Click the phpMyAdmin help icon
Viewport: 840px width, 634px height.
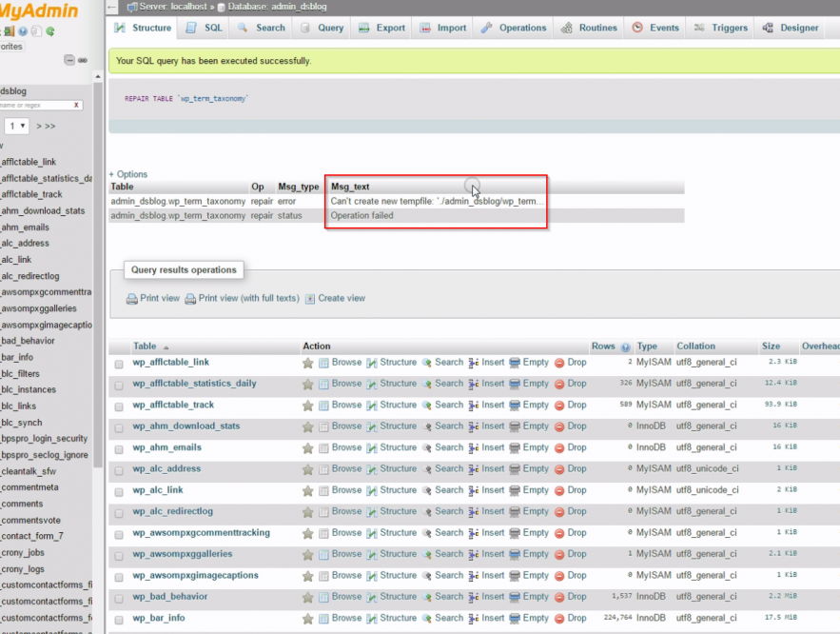(23, 31)
